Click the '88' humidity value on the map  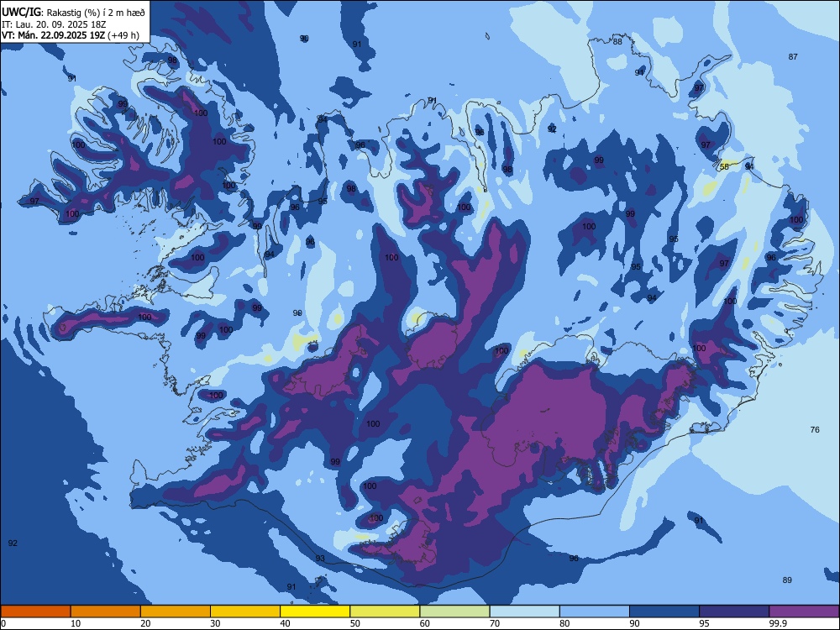pos(617,42)
